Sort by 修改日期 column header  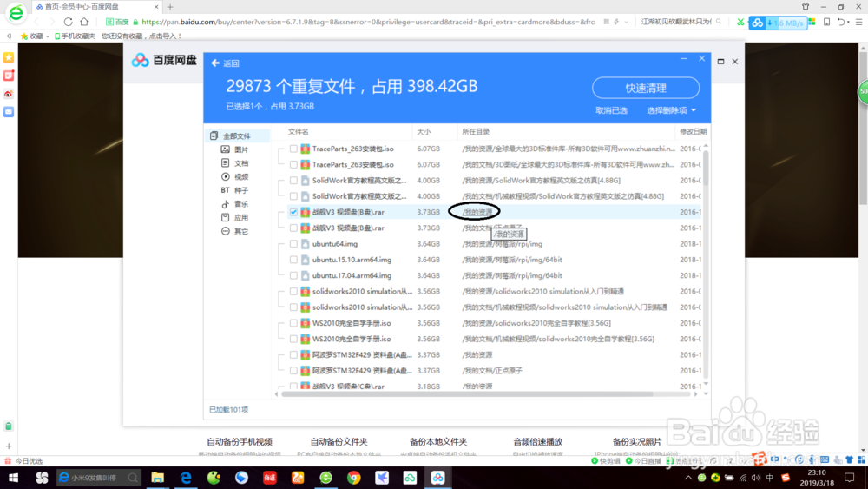pos(693,132)
